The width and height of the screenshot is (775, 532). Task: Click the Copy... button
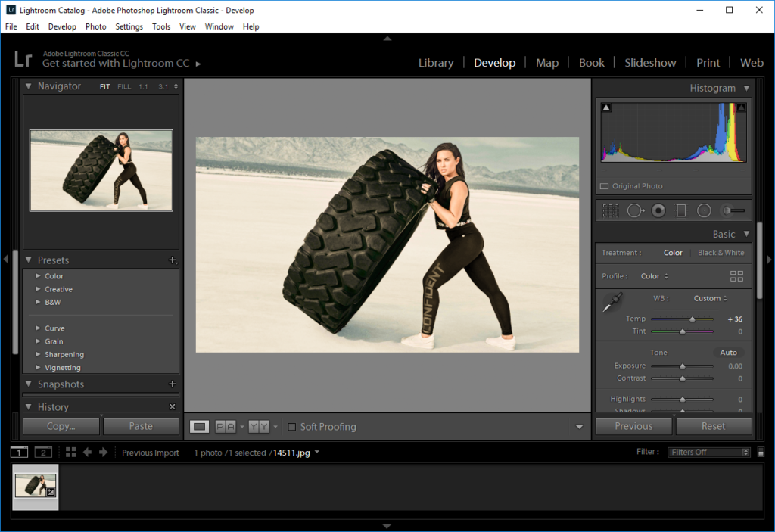click(x=61, y=426)
